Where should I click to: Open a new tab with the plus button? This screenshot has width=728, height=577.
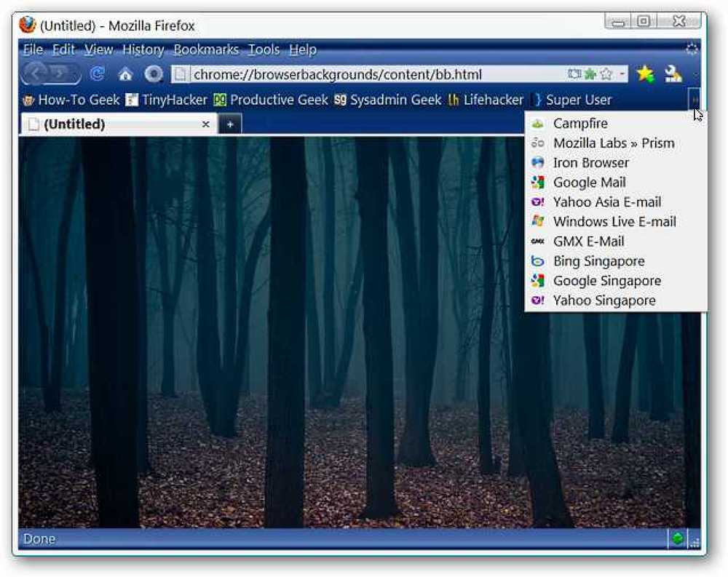[230, 124]
